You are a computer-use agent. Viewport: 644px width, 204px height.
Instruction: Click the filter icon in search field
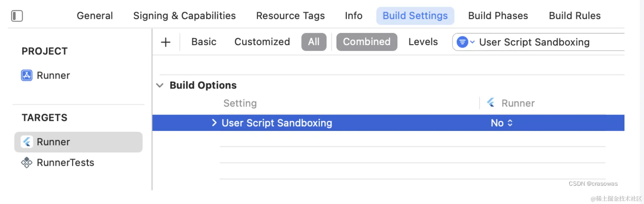coord(462,42)
